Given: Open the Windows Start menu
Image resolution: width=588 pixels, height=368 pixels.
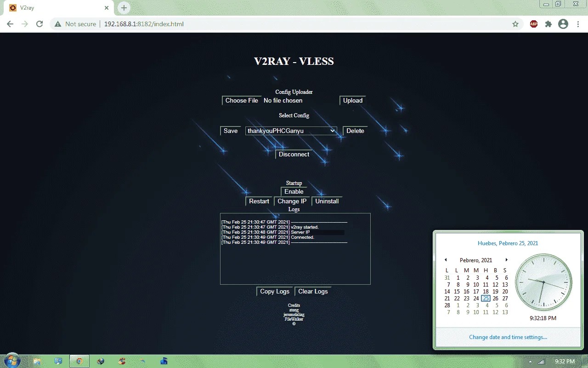Looking at the screenshot, I should pos(12,360).
